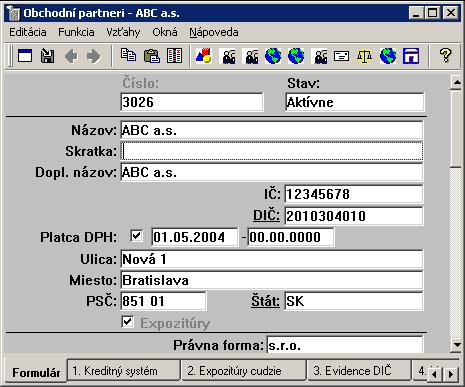Click the Miesto field with Bratislava

tap(272, 280)
